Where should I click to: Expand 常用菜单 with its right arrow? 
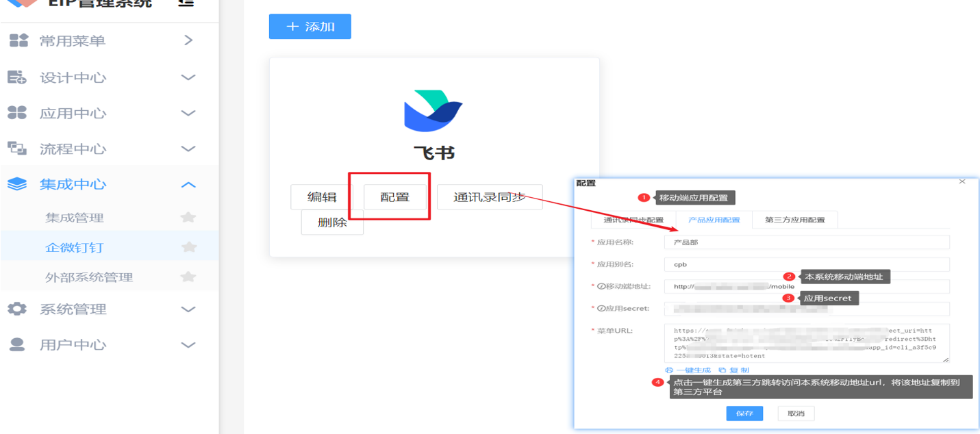point(188,40)
